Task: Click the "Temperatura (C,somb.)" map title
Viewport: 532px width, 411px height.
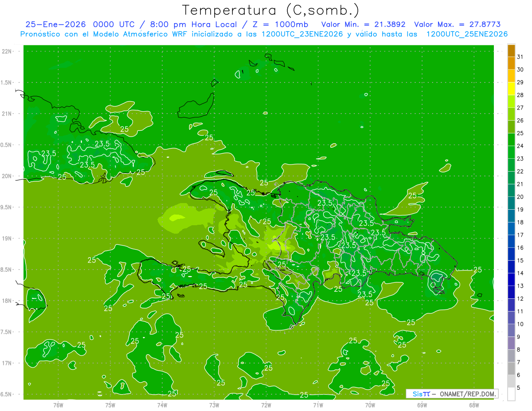Action: coord(270,10)
